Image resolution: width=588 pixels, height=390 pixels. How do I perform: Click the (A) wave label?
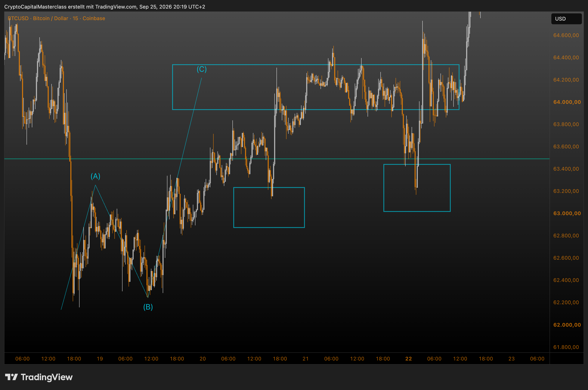(x=95, y=176)
